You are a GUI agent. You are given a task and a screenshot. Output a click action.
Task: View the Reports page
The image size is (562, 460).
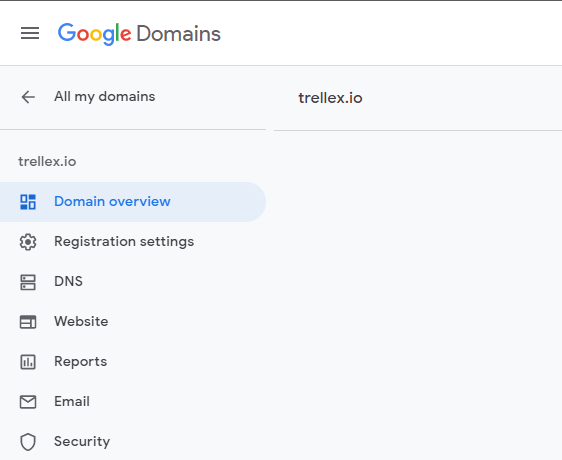pos(133,362)
